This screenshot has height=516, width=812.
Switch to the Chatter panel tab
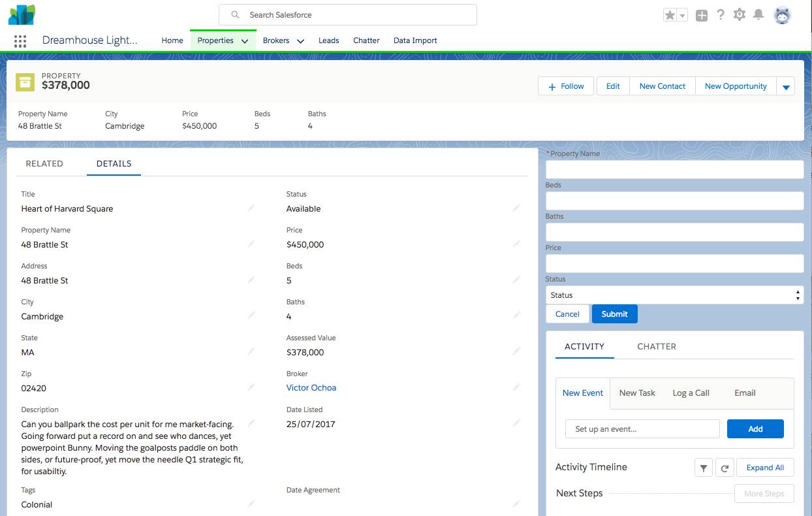pos(657,347)
